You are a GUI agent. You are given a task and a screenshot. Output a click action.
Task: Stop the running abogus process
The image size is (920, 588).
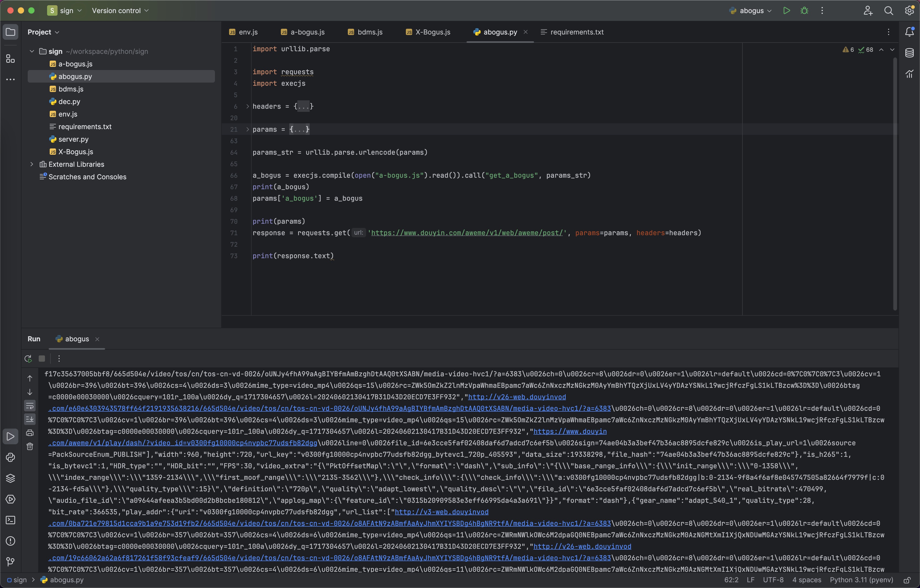(42, 359)
